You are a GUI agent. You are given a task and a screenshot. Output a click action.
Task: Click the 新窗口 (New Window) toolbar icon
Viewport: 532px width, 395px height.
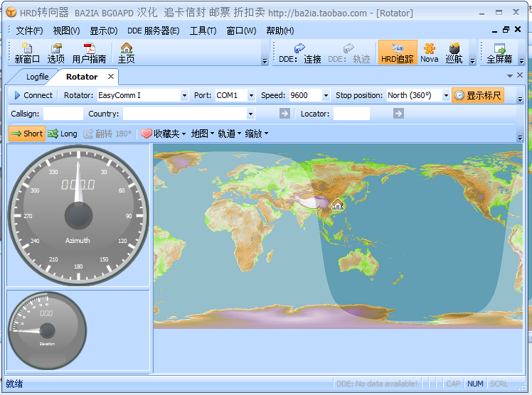27,53
